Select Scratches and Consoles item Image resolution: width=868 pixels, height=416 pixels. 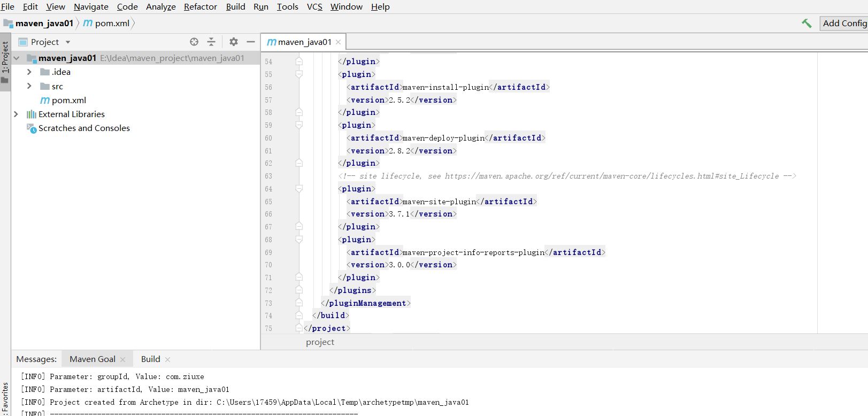pos(78,128)
